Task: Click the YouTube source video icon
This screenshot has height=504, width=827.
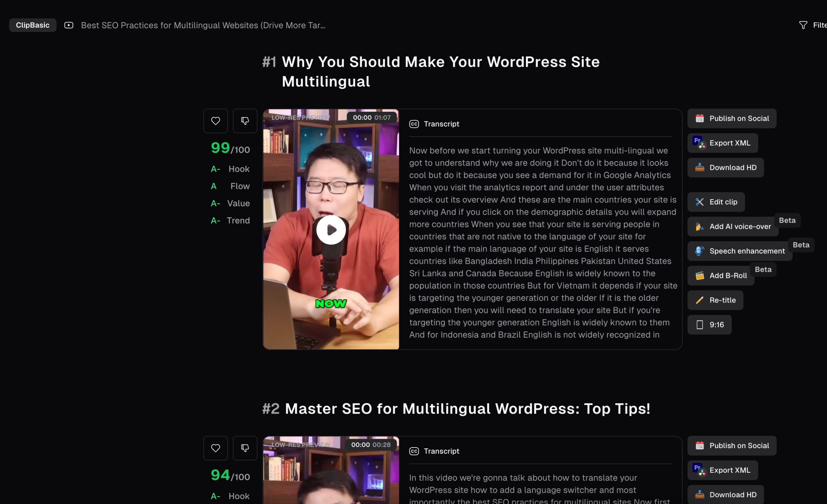Action: 69,25
